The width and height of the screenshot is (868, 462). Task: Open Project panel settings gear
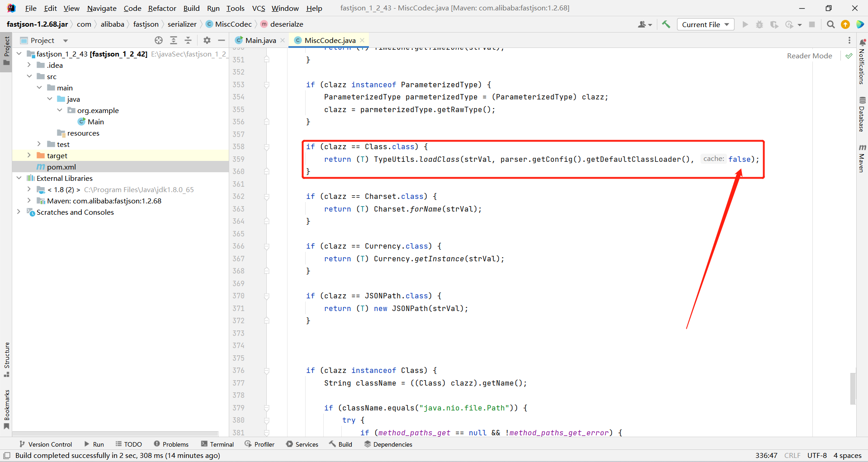tap(207, 40)
